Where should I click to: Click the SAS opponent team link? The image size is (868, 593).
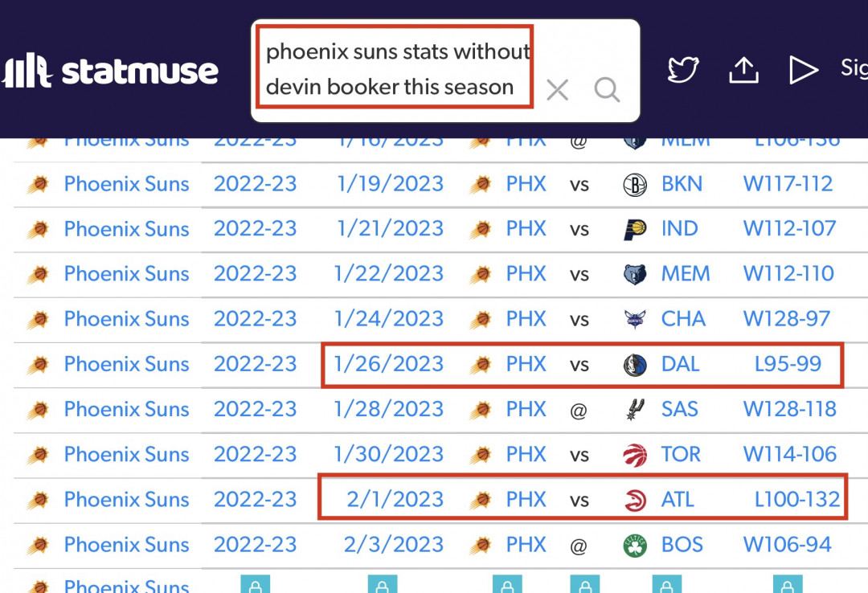click(679, 409)
